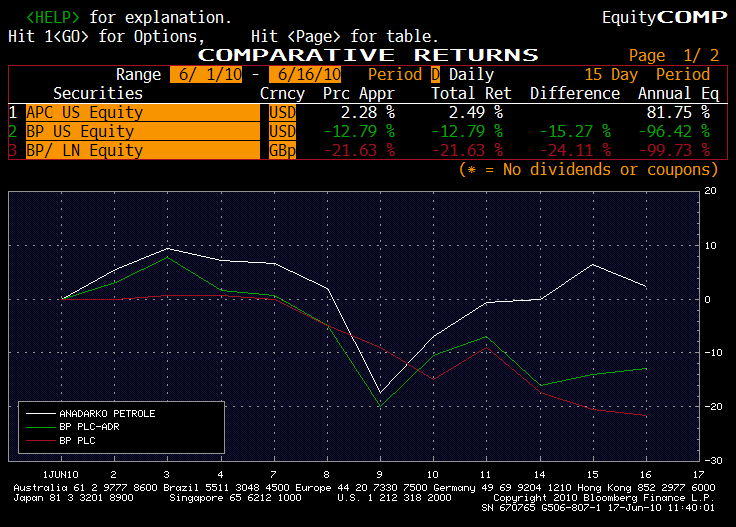736x527 pixels.
Task: Click the white line's lowest point at June 9
Action: click(x=380, y=394)
